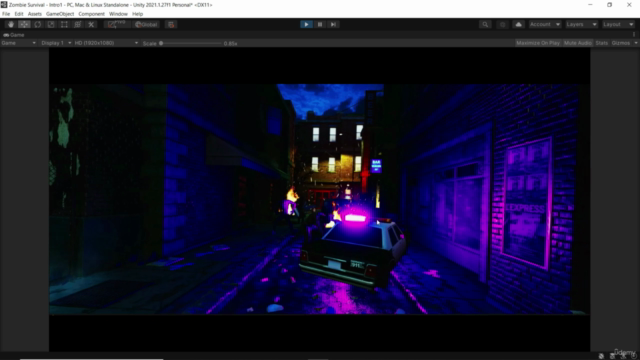
Task: Toggle the Pivot handle position
Action: coord(117,24)
